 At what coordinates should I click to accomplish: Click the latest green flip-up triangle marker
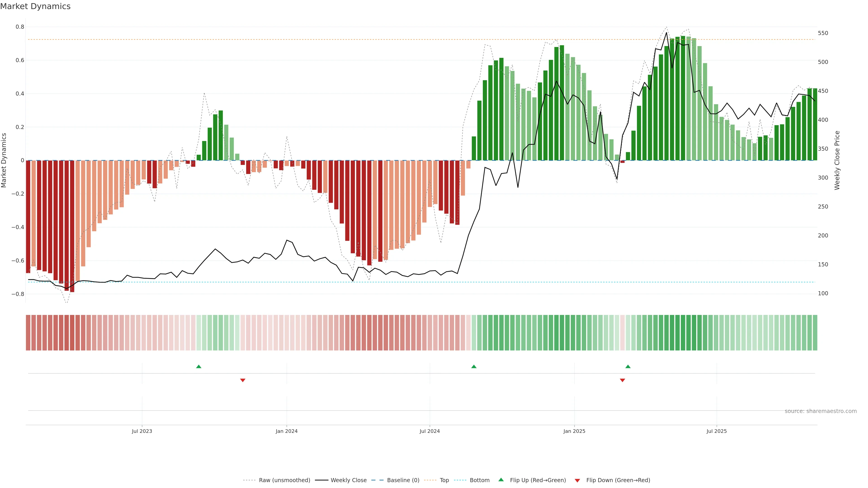point(628,366)
